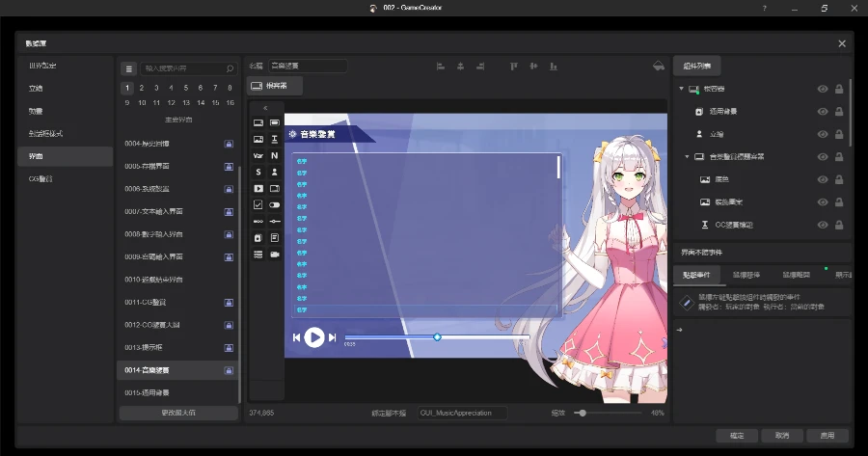Screen dimensions: 868x456
Task: Choose the video play component tool
Action: pyautogui.click(x=258, y=188)
